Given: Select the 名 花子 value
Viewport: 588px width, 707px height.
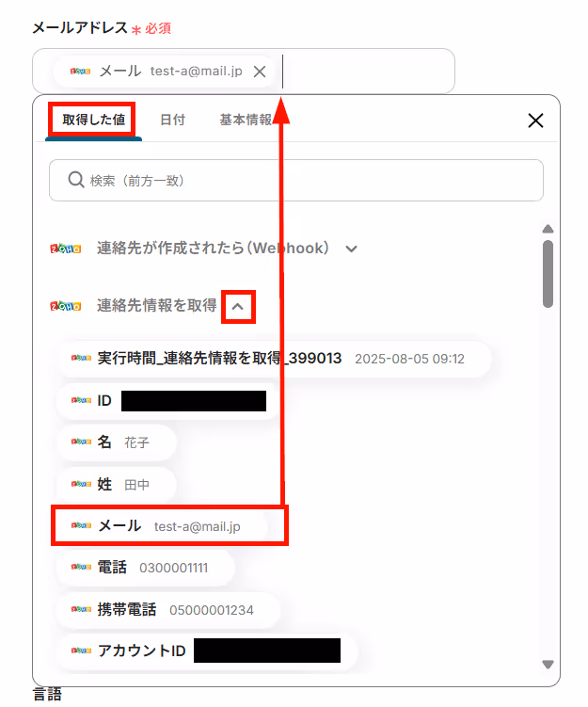Looking at the screenshot, I should click(117, 442).
